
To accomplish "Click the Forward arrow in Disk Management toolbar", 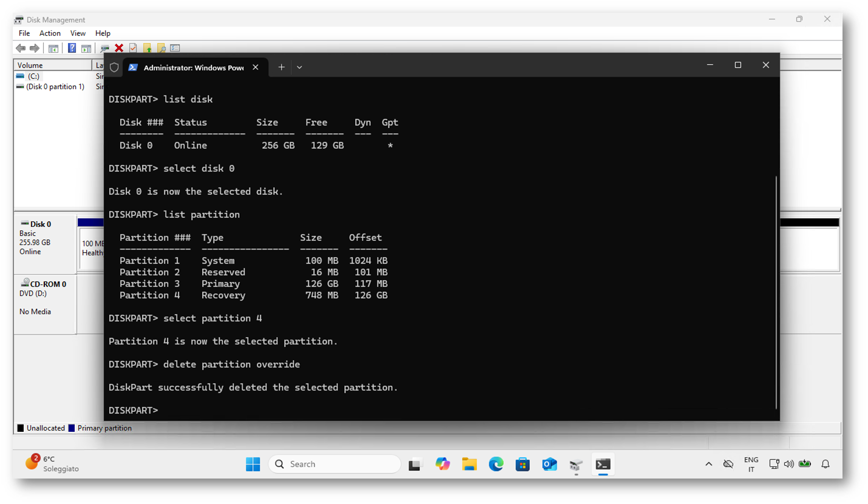I will (x=34, y=48).
